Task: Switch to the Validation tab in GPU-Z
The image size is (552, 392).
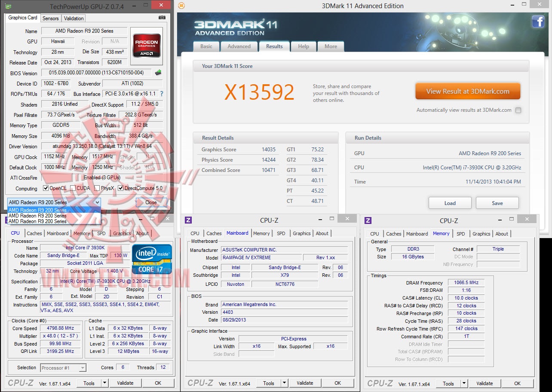Action: click(x=74, y=18)
